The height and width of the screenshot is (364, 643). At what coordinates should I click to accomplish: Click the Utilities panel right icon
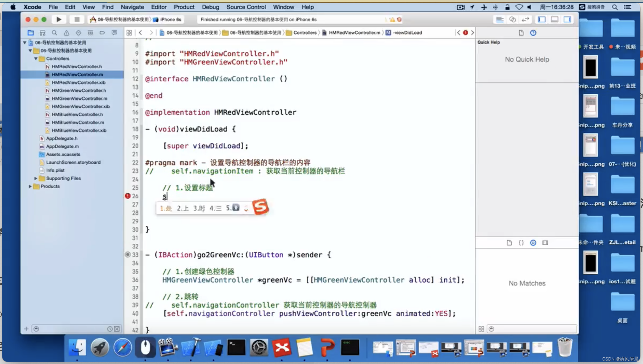tap(567, 19)
